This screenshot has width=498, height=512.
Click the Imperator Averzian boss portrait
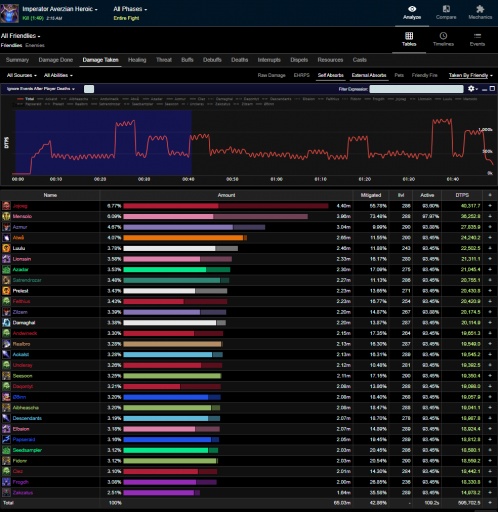pyautogui.click(x=9, y=13)
